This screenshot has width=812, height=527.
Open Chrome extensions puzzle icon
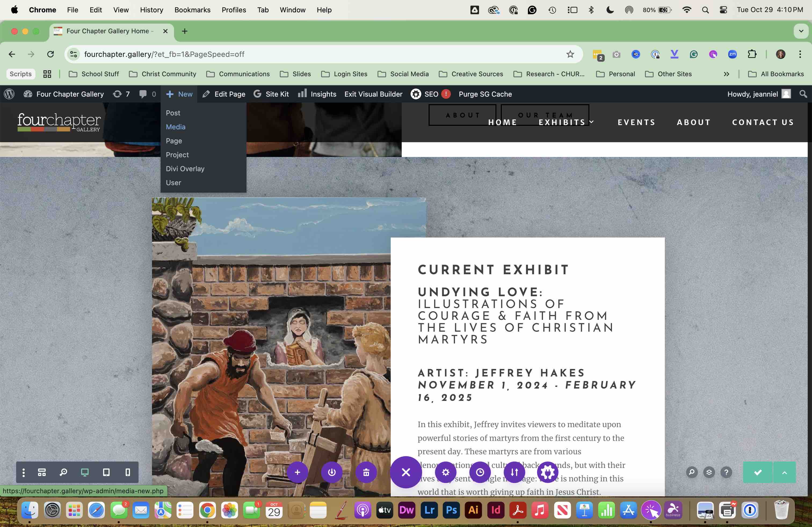pyautogui.click(x=752, y=54)
